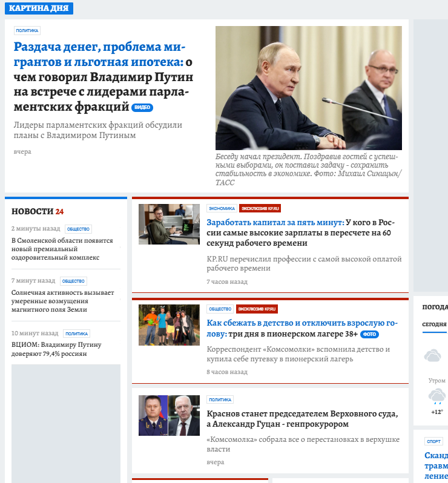The width and height of the screenshot is (448, 483).
Task: Open the Krasnov Supreme Court chairman article
Action: [x=302, y=419]
